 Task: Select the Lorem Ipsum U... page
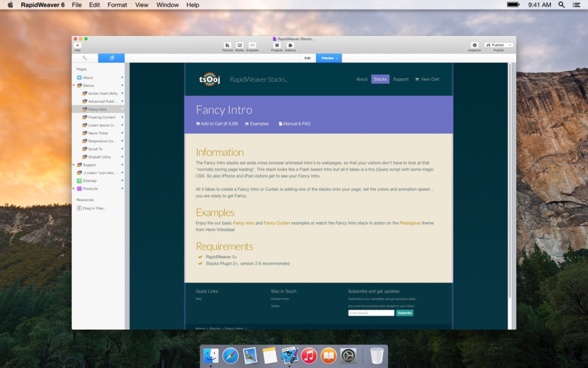(x=102, y=125)
